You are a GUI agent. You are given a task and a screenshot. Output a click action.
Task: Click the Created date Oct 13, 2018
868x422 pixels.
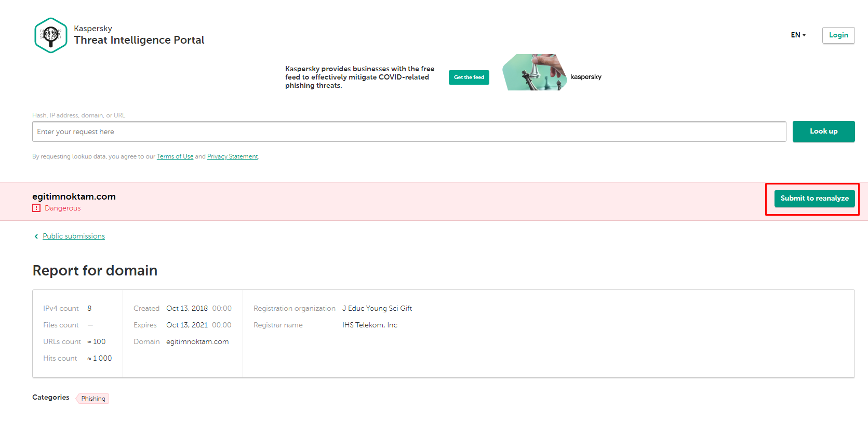coord(187,308)
